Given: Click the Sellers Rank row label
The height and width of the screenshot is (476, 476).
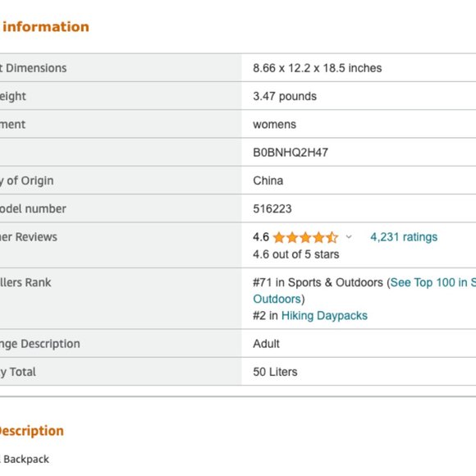Looking at the screenshot, I should (x=25, y=282).
